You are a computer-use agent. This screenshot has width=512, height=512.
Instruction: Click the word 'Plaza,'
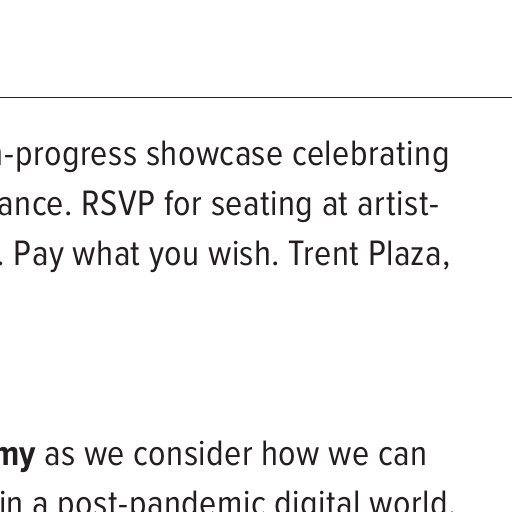tap(409, 254)
